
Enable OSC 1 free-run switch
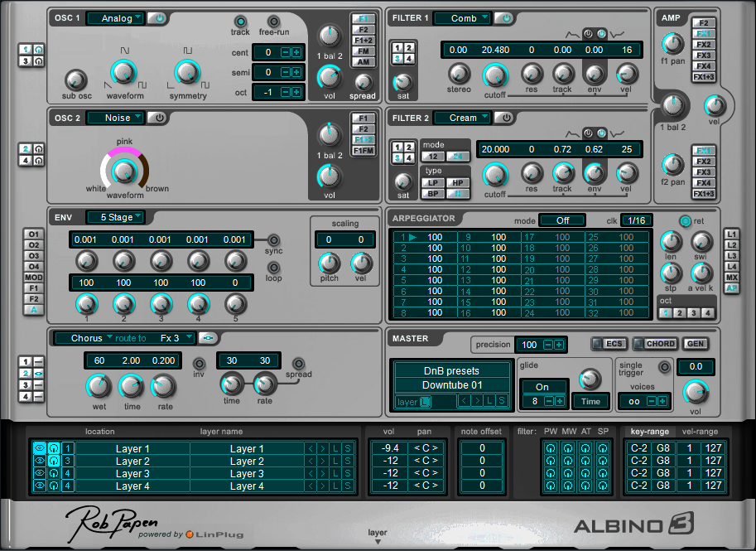click(x=273, y=22)
